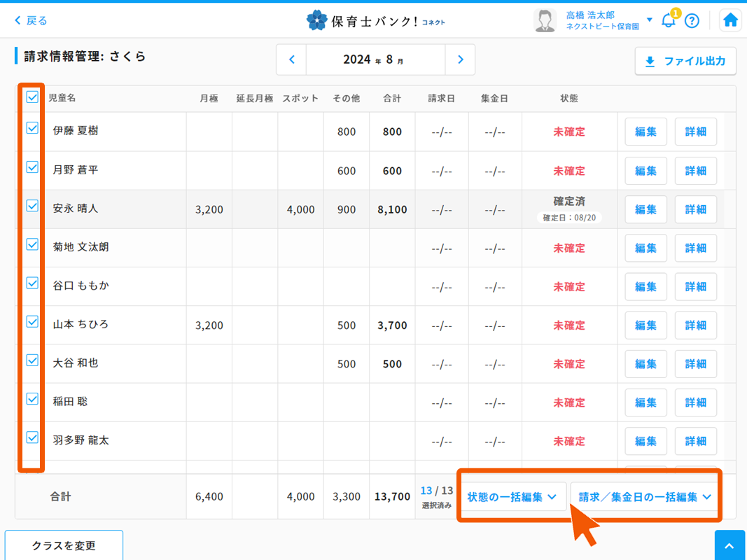Click the scroll-to-top arrow button
747x560 pixels.
pyautogui.click(x=729, y=546)
